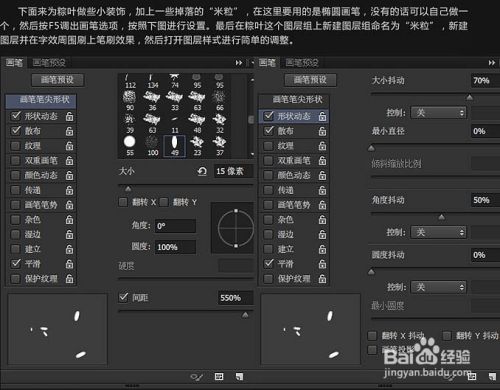The image size is (500, 390).
Task: Uncheck 散布 checkbox in left panel
Action: point(15,131)
